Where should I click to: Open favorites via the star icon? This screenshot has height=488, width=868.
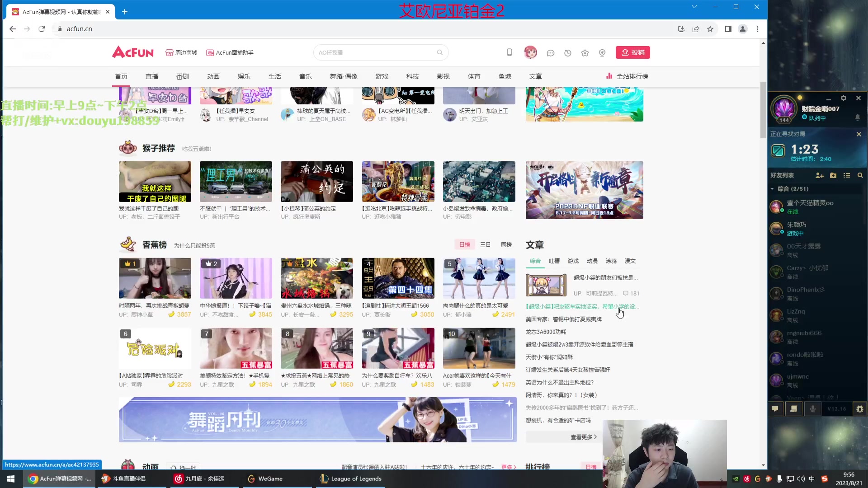[x=585, y=53]
